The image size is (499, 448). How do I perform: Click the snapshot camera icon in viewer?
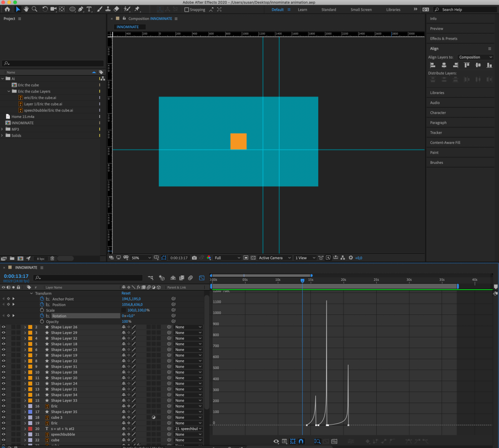[x=194, y=257]
